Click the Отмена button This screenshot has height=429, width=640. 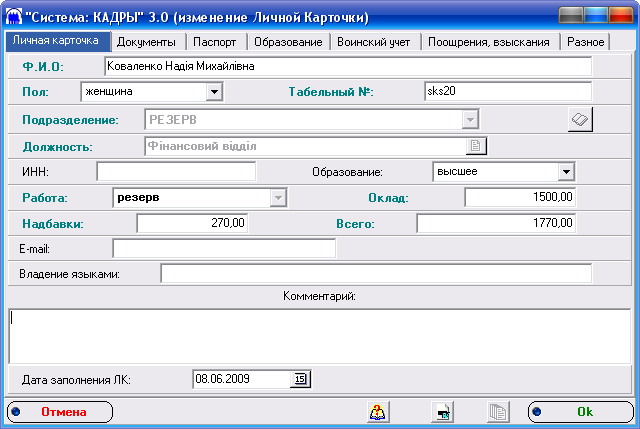point(60,412)
